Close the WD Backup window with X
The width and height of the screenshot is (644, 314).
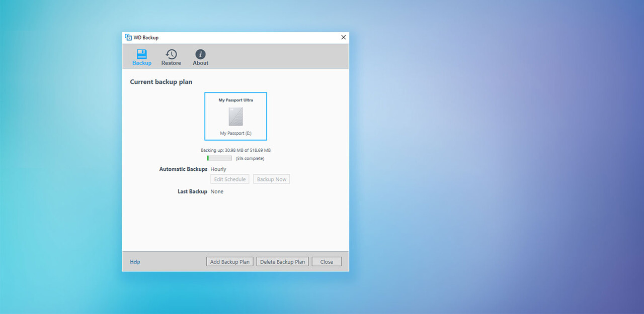(x=344, y=37)
